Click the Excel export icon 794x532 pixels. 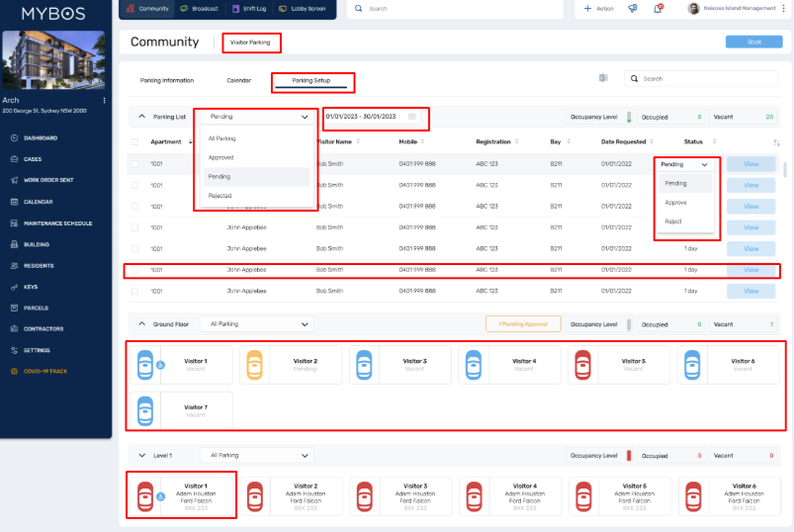tap(602, 78)
